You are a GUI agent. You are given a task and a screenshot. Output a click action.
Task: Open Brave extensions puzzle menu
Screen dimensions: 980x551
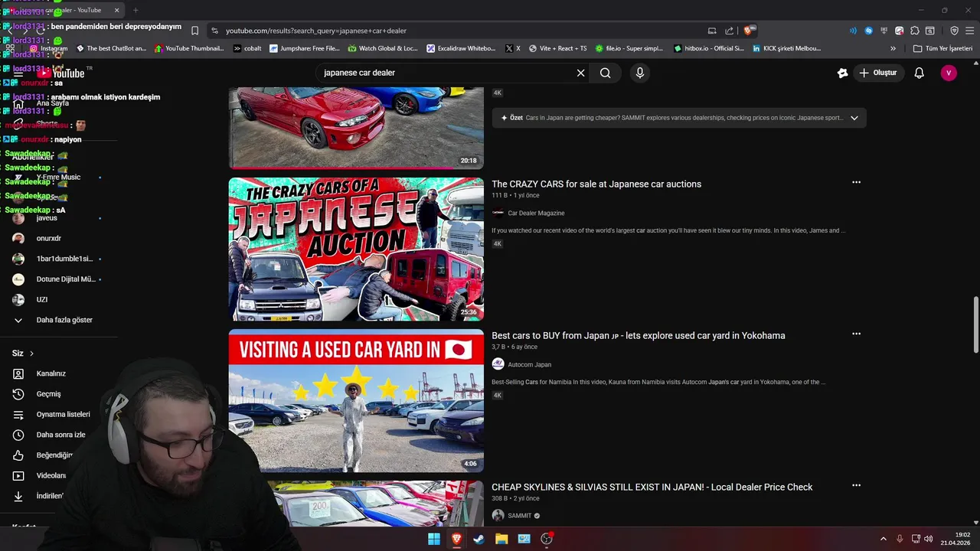914,31
